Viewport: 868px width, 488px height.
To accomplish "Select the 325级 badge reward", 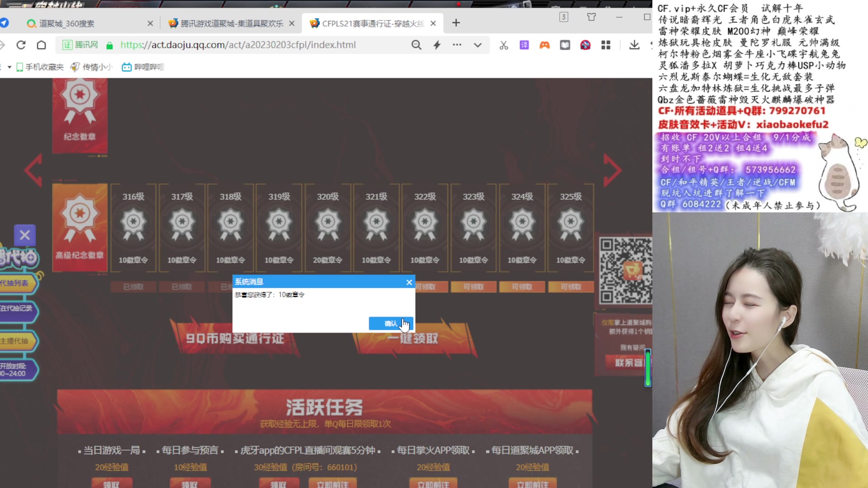I will [571, 227].
